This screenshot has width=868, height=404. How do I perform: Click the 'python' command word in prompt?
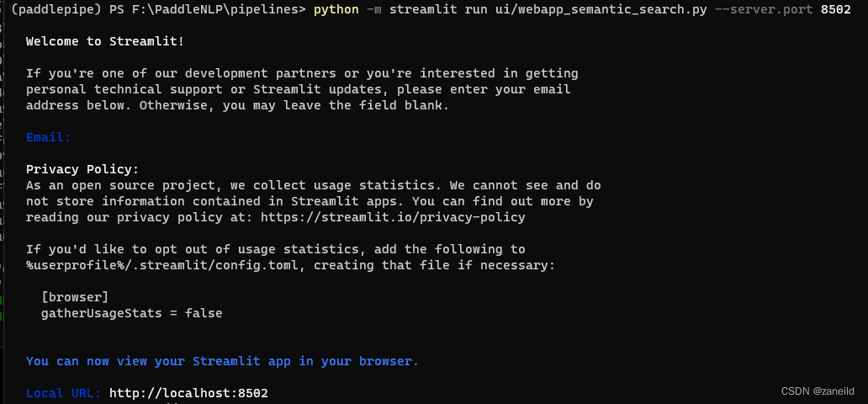point(336,10)
